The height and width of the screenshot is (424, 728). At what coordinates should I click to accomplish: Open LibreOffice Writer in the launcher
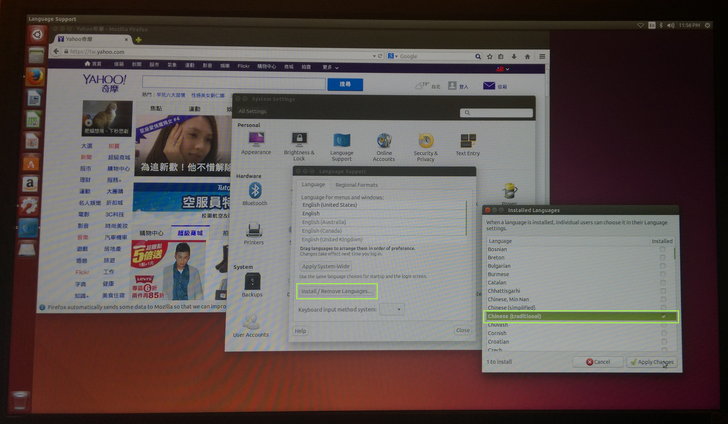coord(34,98)
